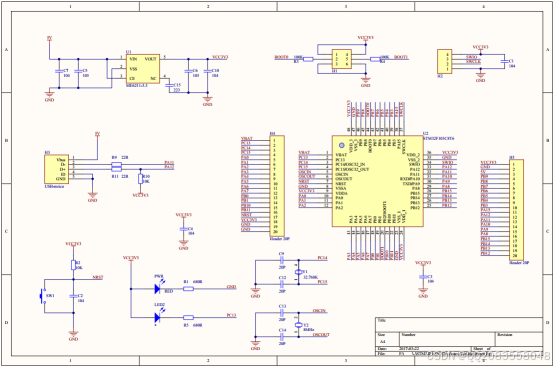This screenshot has width=554, height=367.
Task: Click crystal Y1 32.768K
Action: 299,272
